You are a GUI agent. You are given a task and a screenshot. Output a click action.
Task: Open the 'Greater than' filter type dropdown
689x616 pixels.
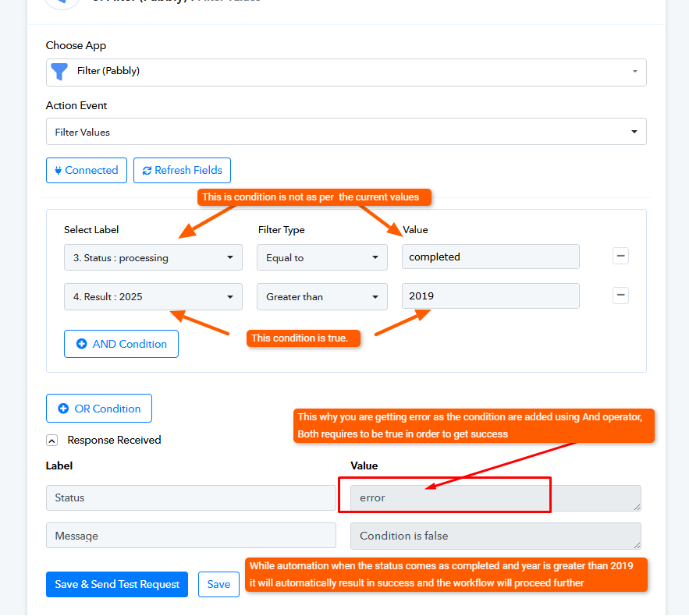[x=322, y=297]
